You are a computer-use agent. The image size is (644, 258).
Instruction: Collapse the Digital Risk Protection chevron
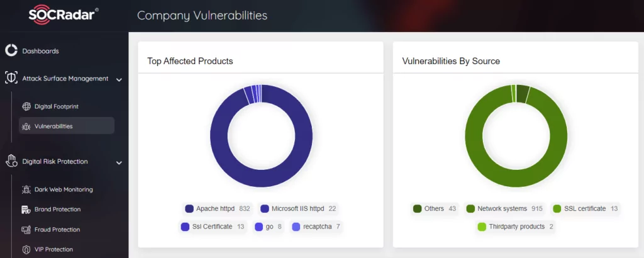[119, 163]
